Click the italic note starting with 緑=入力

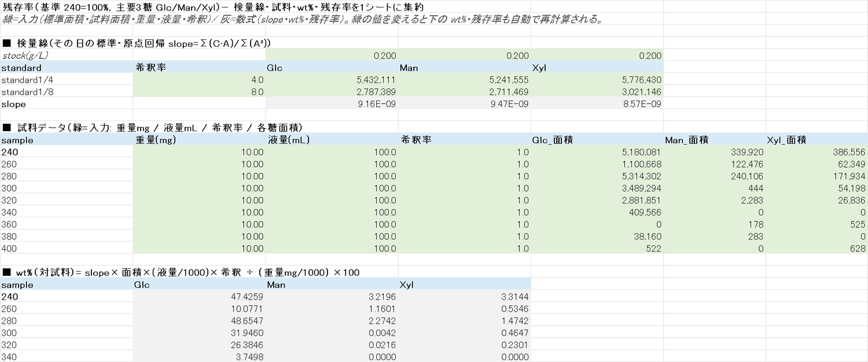301,20
